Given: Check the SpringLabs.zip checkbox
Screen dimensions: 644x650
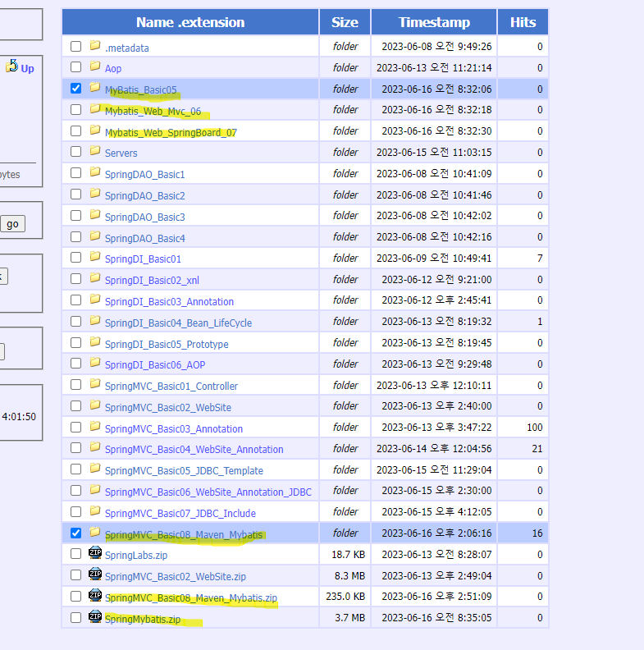Looking at the screenshot, I should (75, 554).
